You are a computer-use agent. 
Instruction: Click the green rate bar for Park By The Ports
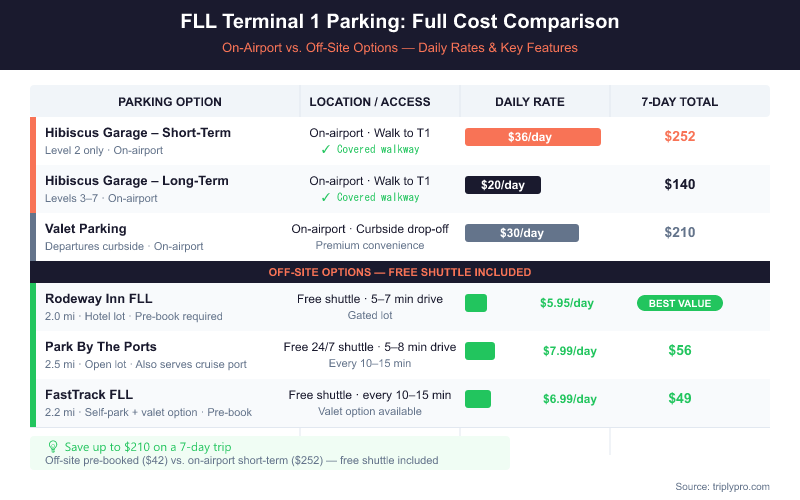(x=480, y=351)
